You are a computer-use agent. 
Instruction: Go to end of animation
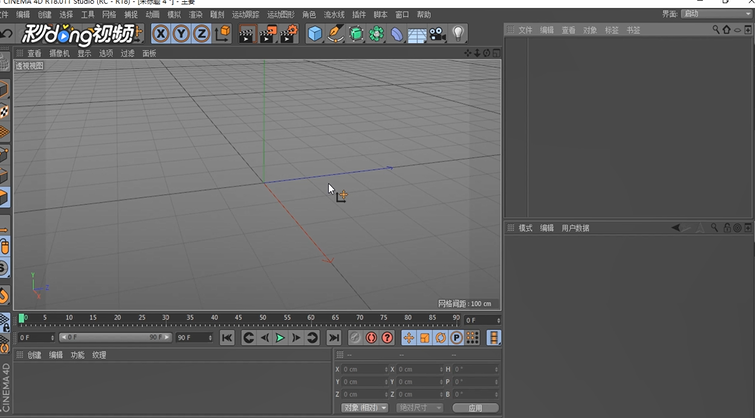(x=334, y=338)
